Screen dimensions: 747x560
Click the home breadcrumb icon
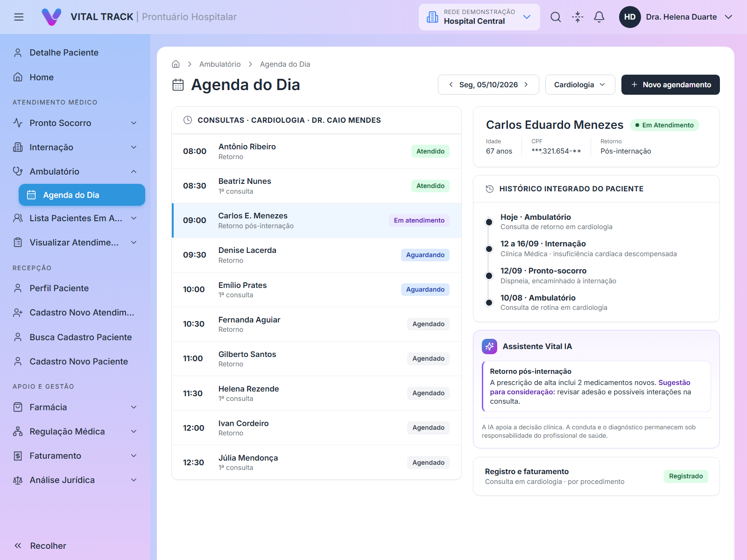176,64
